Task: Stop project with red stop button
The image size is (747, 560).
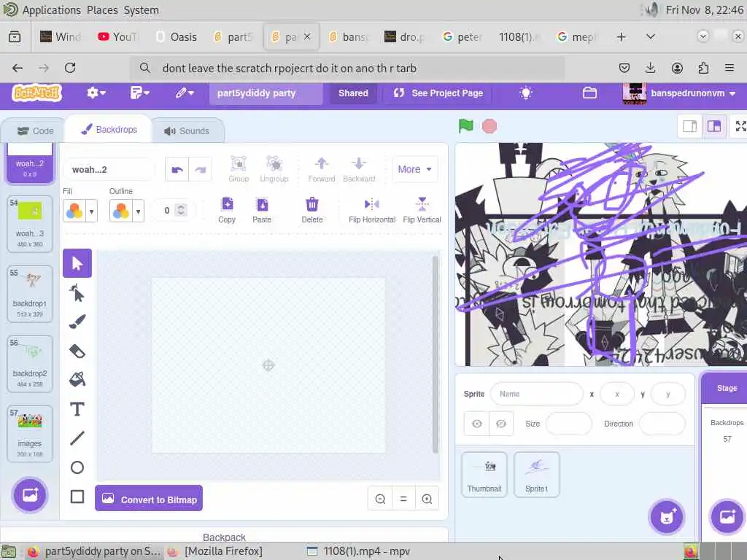Action: coord(489,126)
